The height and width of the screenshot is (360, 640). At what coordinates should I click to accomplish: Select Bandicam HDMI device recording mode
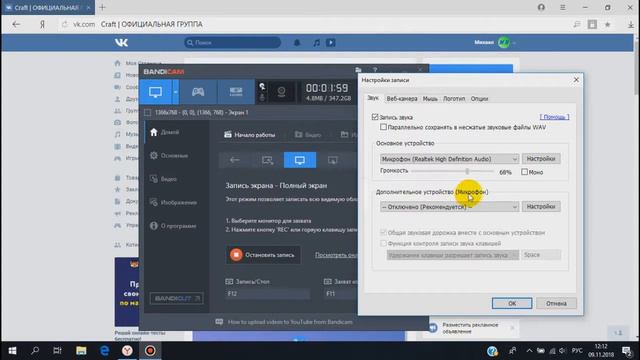tap(236, 91)
